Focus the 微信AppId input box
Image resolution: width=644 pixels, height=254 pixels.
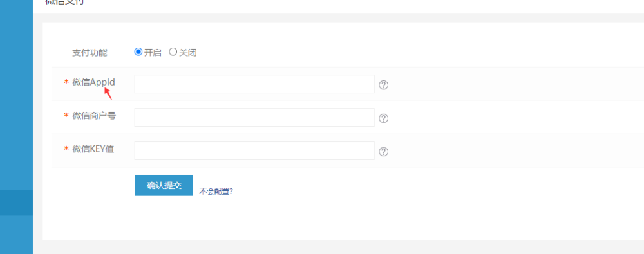tap(254, 84)
